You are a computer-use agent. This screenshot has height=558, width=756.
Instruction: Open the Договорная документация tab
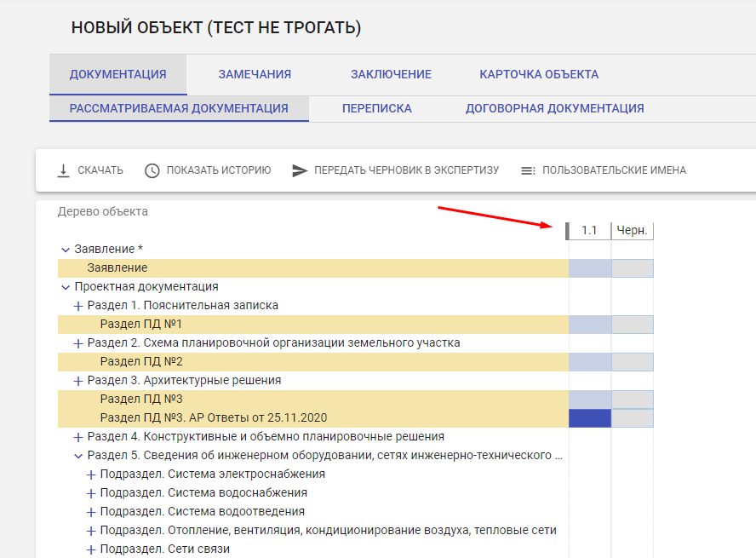(x=554, y=108)
